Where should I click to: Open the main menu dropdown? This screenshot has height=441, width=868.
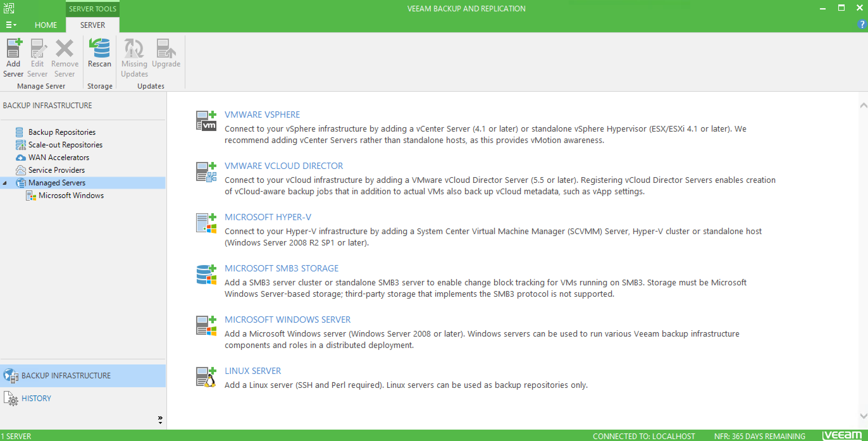pos(10,25)
